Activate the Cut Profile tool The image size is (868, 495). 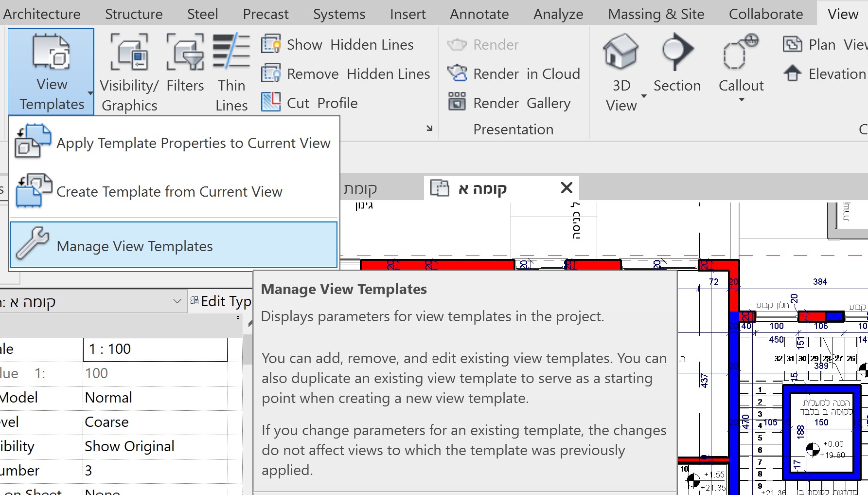point(310,103)
